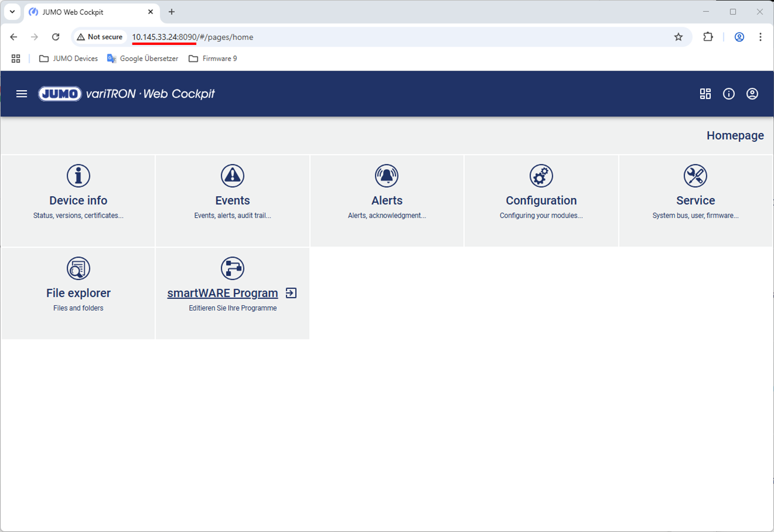Open the Configuration heading

coord(541,201)
